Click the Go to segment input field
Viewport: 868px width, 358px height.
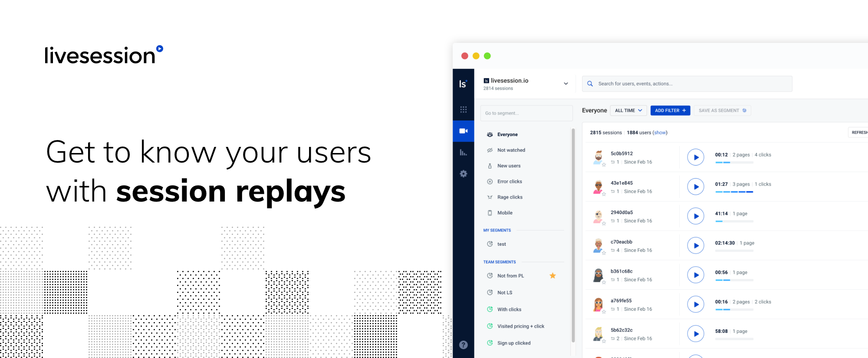(x=526, y=113)
